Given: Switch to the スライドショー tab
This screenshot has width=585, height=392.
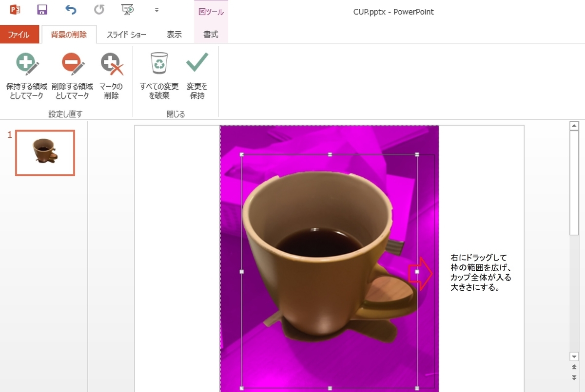Looking at the screenshot, I should 126,35.
